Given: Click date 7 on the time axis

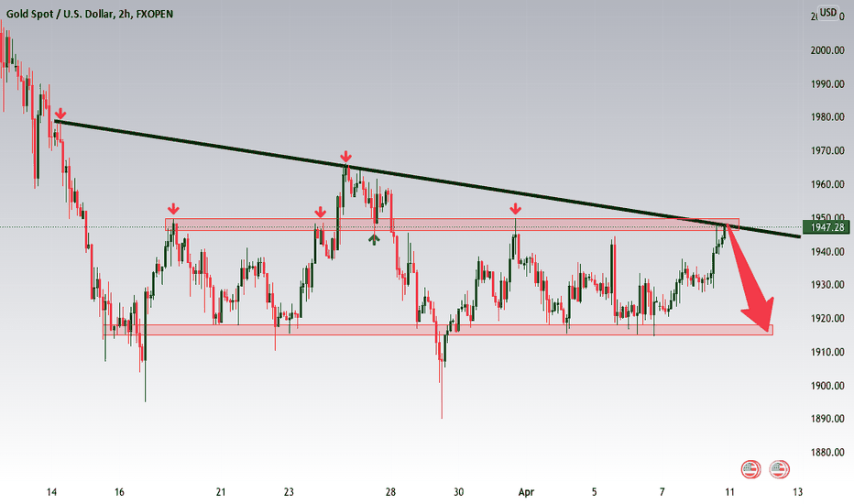Looking at the screenshot, I should (662, 493).
